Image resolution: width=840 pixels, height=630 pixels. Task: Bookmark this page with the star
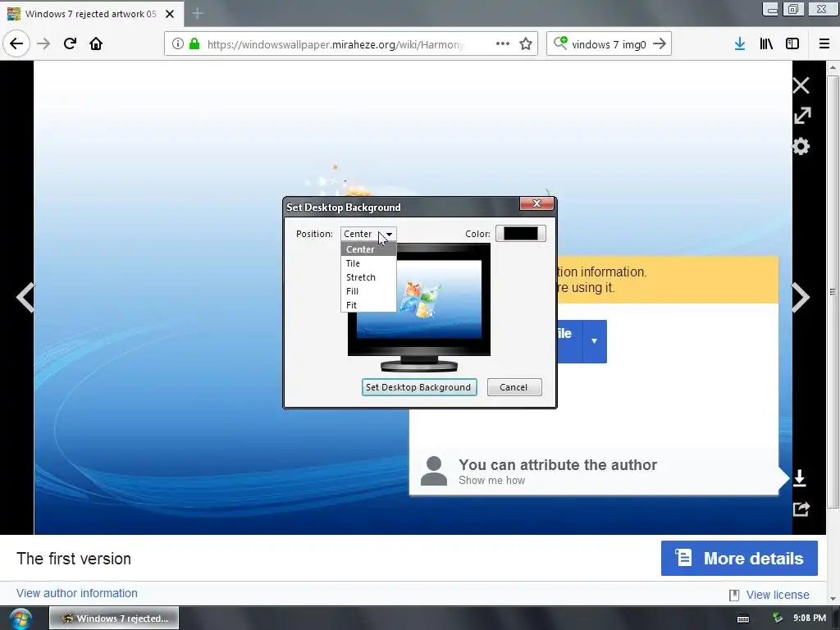(526, 43)
